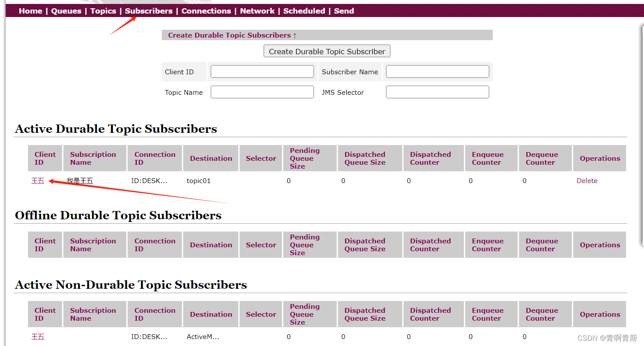The image size is (644, 346).
Task: Open the Home page link
Action: coord(30,11)
